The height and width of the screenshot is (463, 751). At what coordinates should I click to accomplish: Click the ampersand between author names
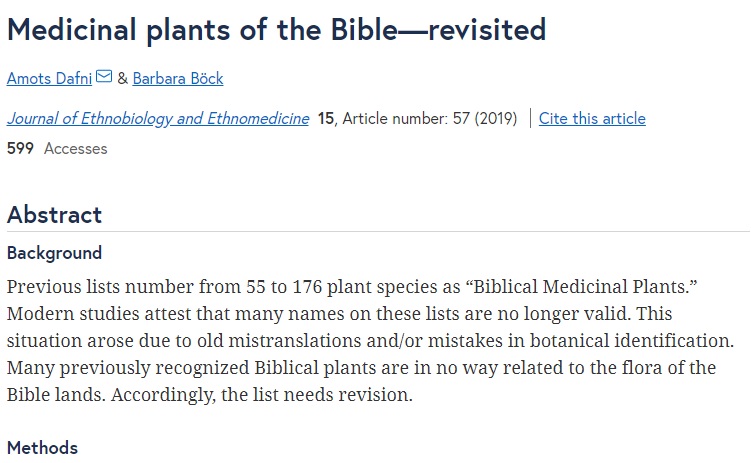(x=123, y=79)
